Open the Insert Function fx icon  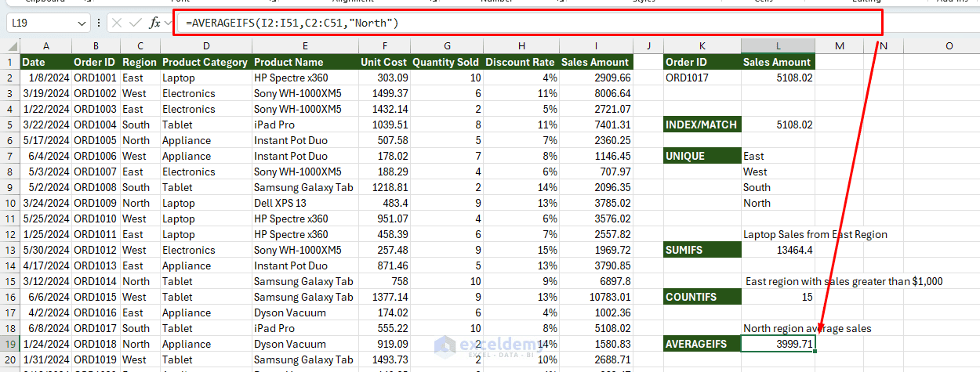(154, 23)
